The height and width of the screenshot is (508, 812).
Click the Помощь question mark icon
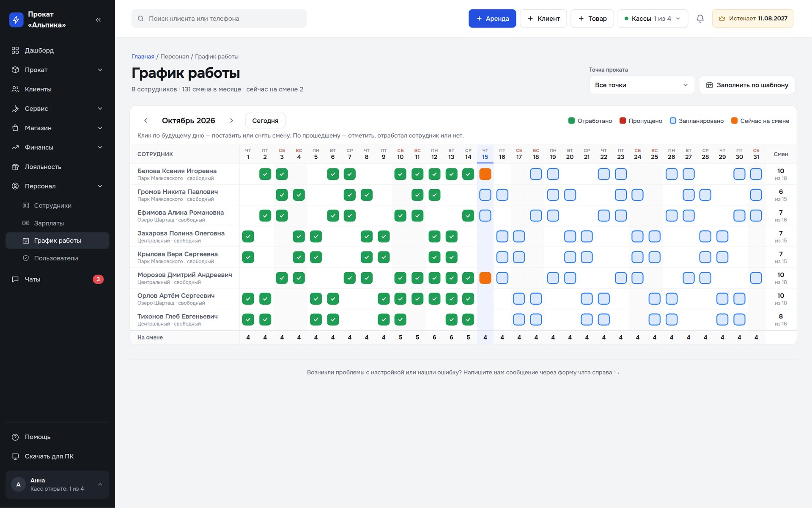coord(15,437)
